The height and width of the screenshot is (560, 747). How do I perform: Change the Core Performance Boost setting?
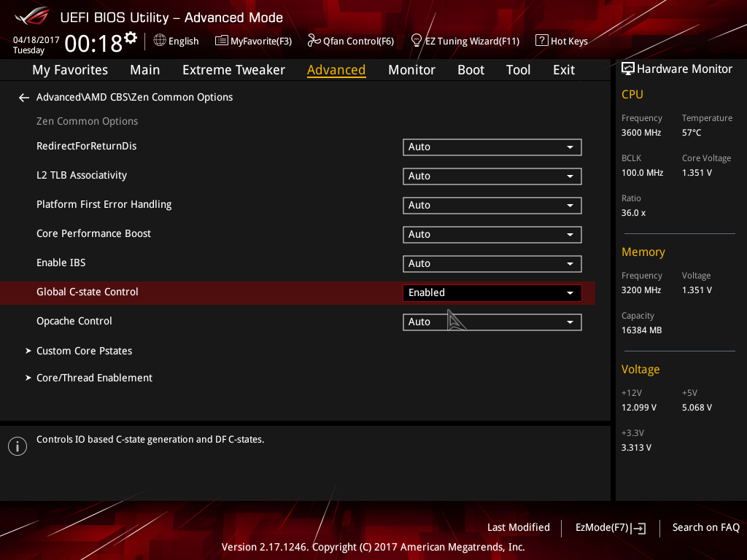click(x=492, y=234)
